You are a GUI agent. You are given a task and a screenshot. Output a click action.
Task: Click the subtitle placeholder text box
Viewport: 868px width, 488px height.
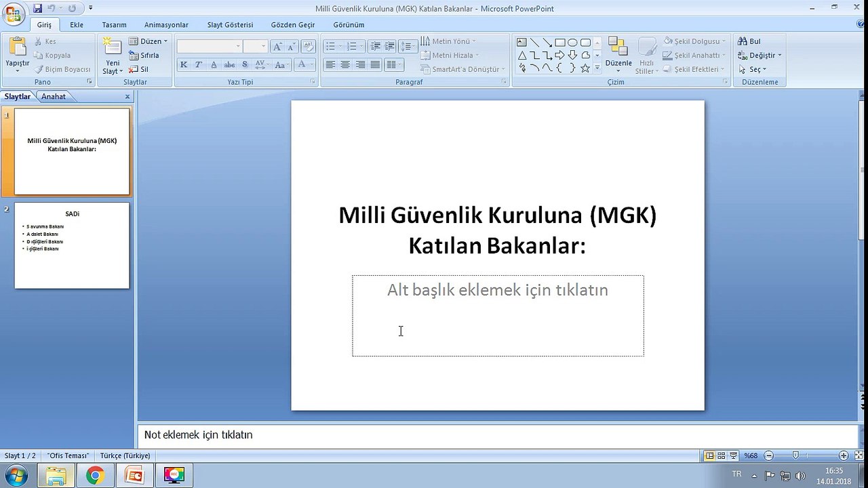498,316
